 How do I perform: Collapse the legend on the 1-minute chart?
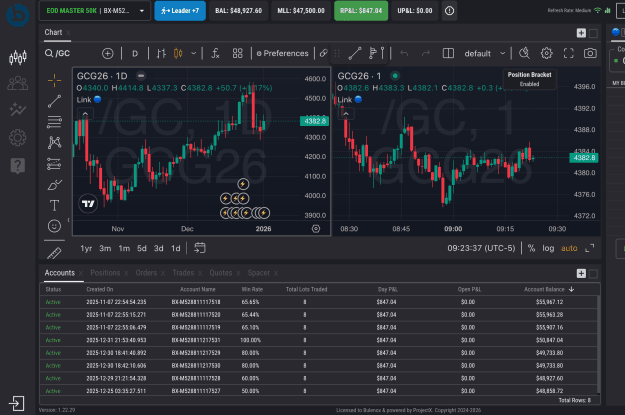coord(346,114)
